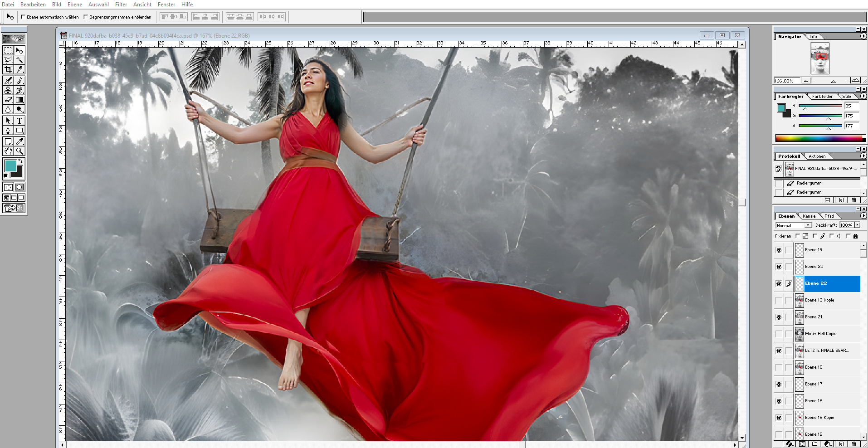The height and width of the screenshot is (448, 868).
Task: Open the Protokoll panel flyout menu
Action: point(863,156)
